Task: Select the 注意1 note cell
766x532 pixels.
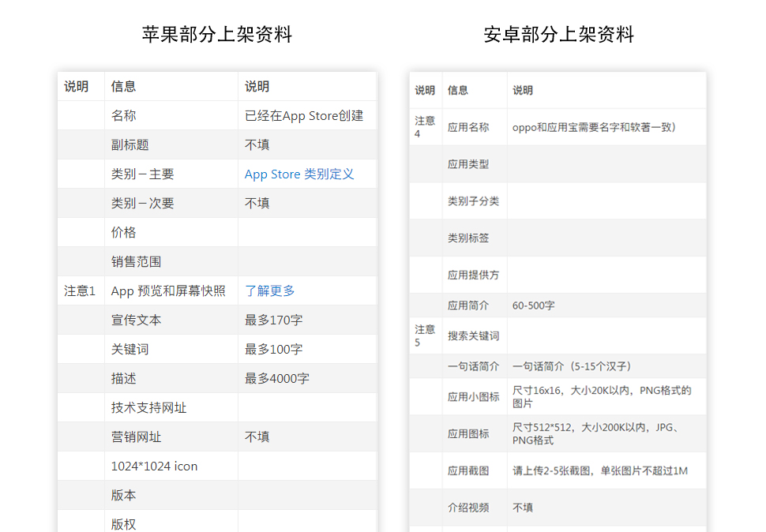Action: [x=80, y=290]
